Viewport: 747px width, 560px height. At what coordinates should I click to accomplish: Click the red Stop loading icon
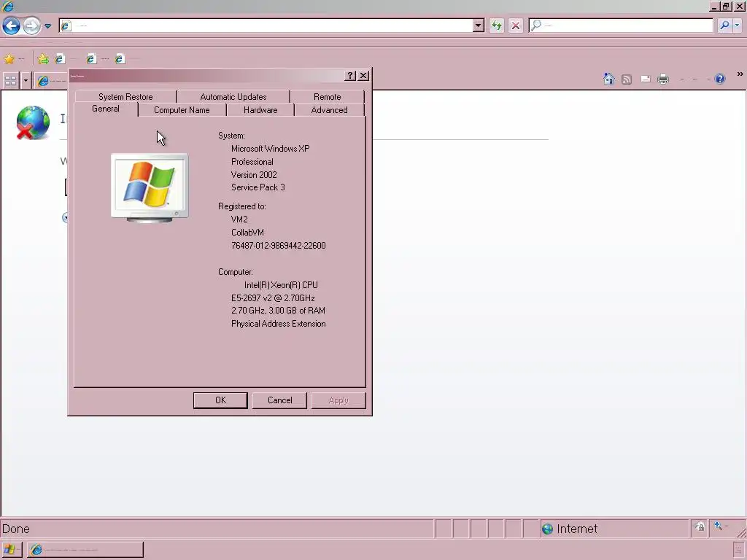click(x=516, y=26)
